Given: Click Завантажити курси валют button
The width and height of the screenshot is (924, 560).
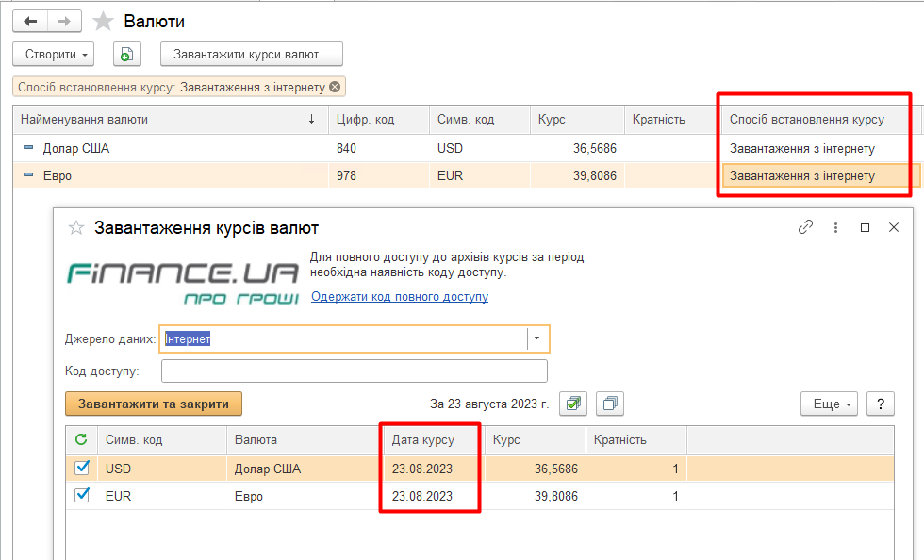Looking at the screenshot, I should (251, 55).
